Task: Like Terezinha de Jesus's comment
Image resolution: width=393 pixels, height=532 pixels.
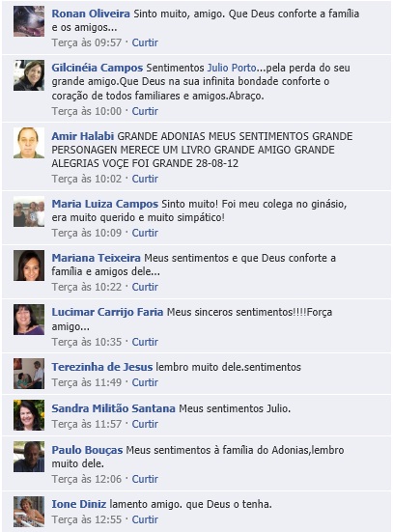Action: [x=145, y=382]
